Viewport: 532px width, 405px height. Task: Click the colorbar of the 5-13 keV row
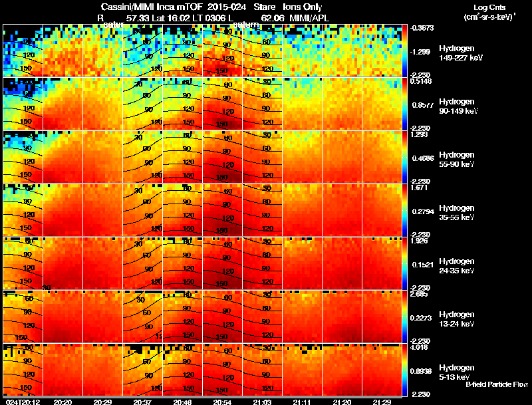tap(404, 370)
